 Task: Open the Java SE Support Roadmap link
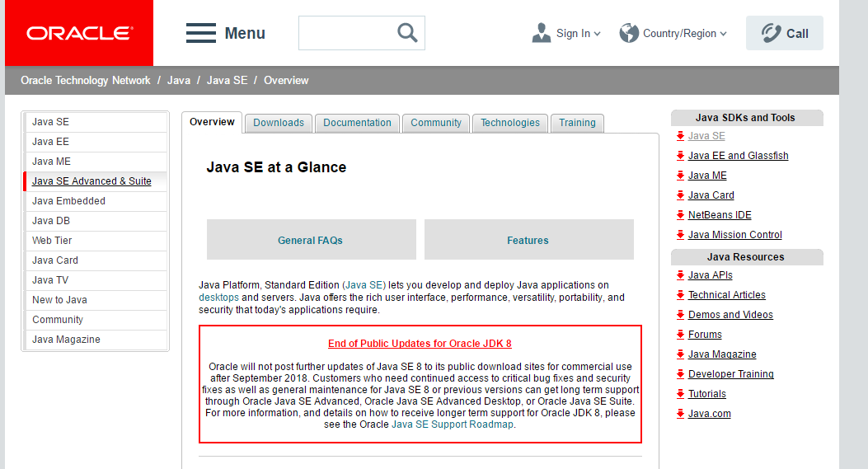453,424
